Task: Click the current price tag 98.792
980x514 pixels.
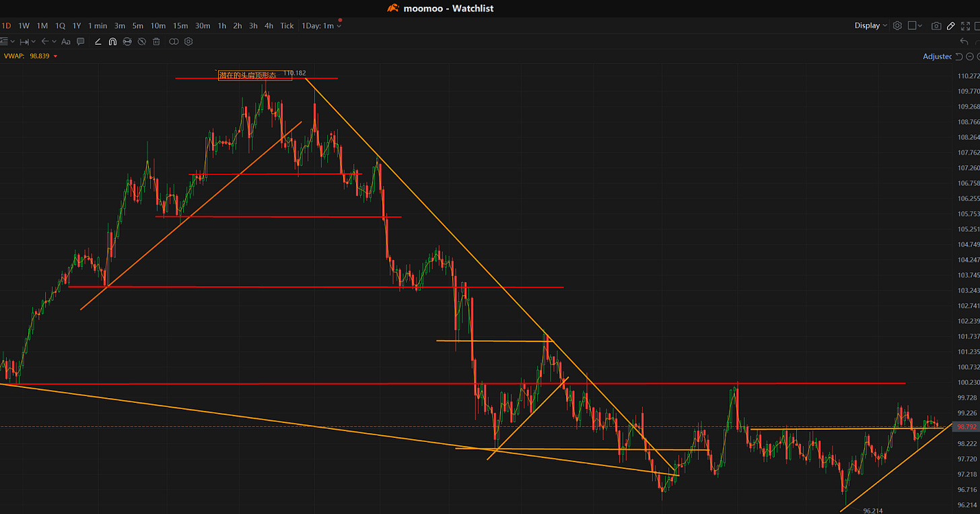Action: [967, 426]
